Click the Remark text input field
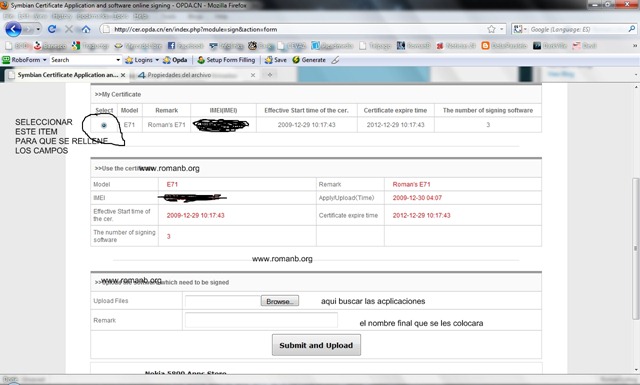Image resolution: width=640 pixels, height=385 pixels. pos(261,320)
